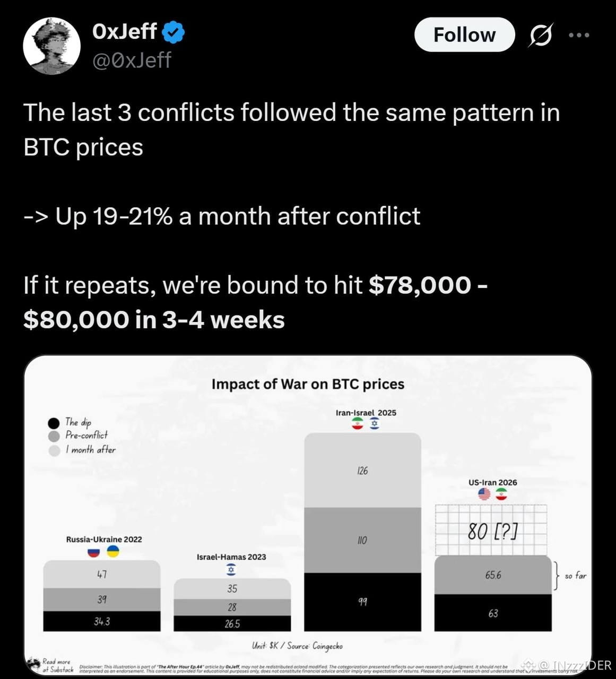The image size is (616, 679).
Task: Click the Follow button
Action: 464,35
